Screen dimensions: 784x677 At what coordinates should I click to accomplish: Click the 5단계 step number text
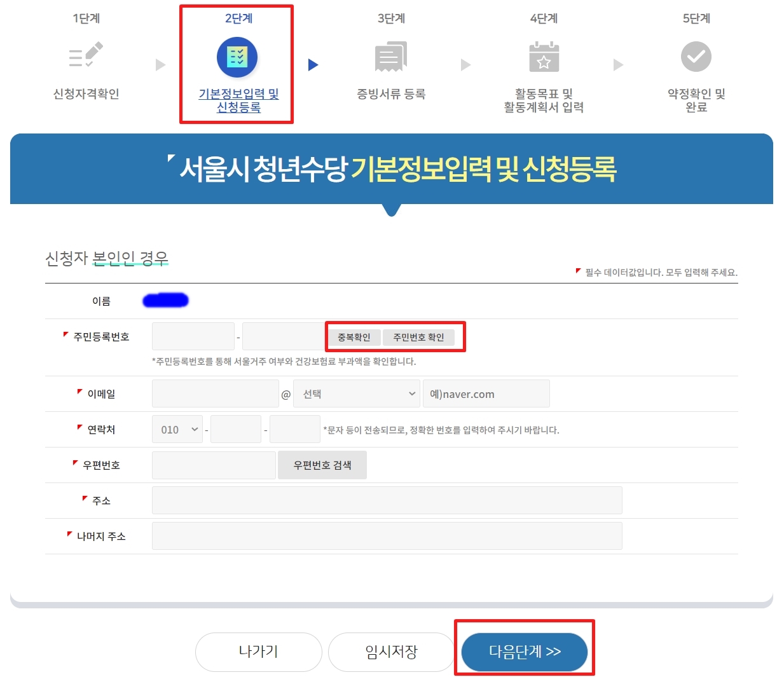(x=696, y=18)
